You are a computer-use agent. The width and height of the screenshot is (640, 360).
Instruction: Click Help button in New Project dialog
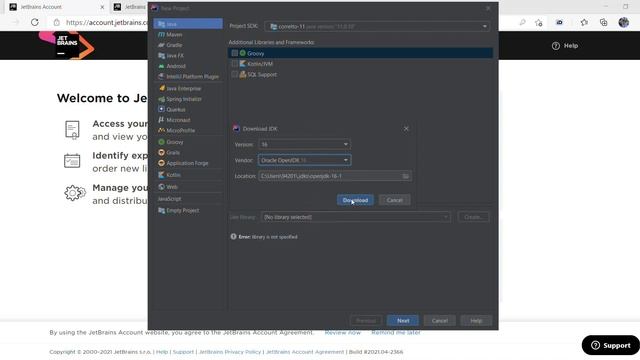coord(476,320)
